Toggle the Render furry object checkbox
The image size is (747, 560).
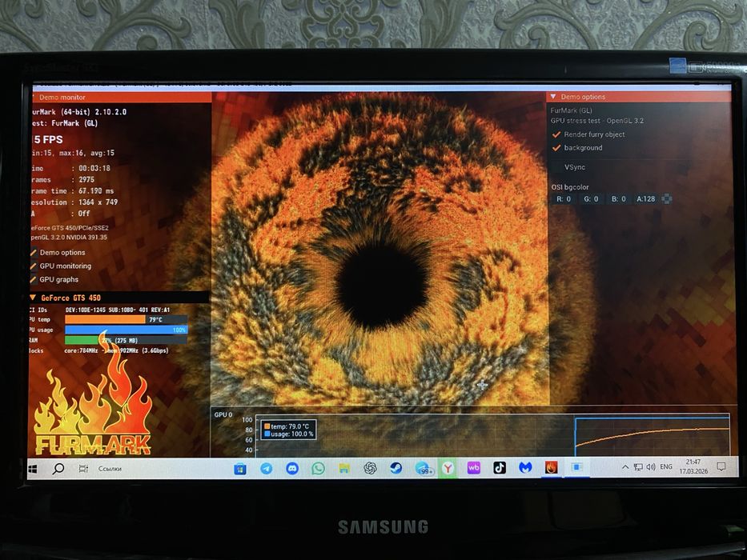pyautogui.click(x=556, y=134)
